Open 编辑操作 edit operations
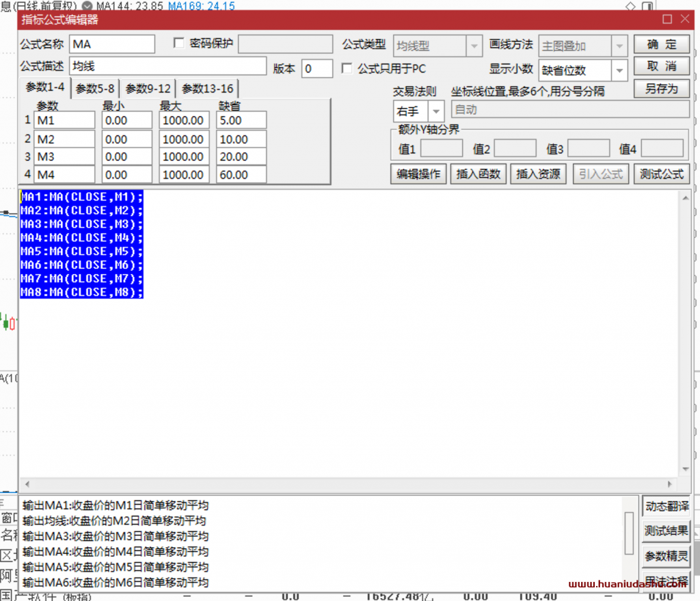Image resolution: width=700 pixels, height=601 pixels. pyautogui.click(x=418, y=174)
